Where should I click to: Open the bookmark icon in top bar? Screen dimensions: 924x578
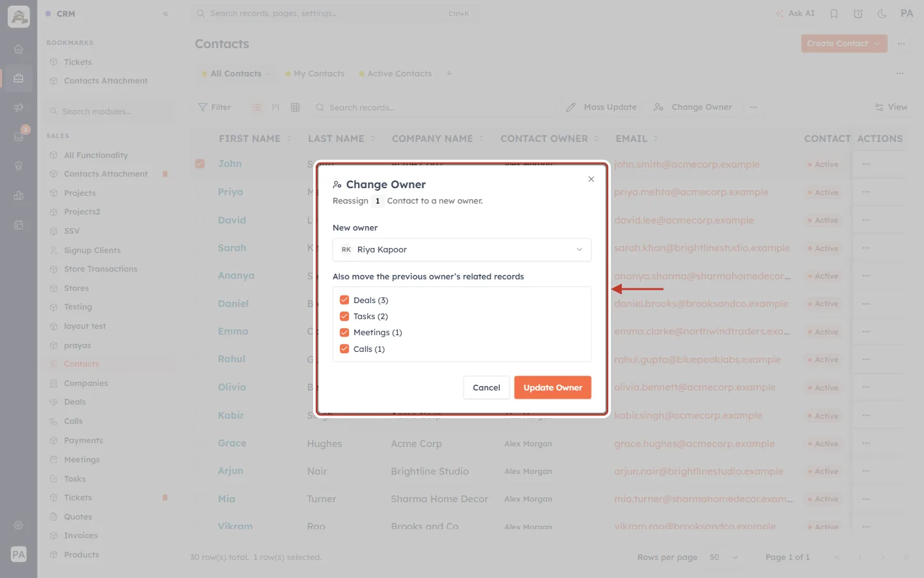[834, 13]
